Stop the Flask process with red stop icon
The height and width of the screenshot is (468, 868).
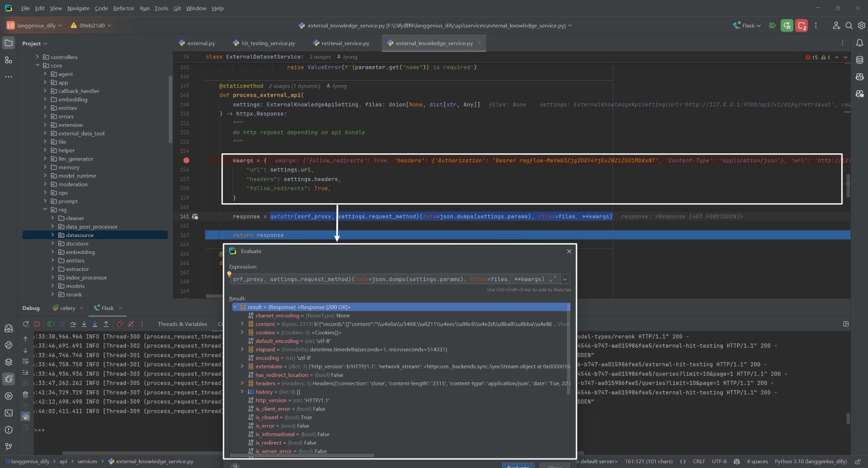[x=37, y=324]
